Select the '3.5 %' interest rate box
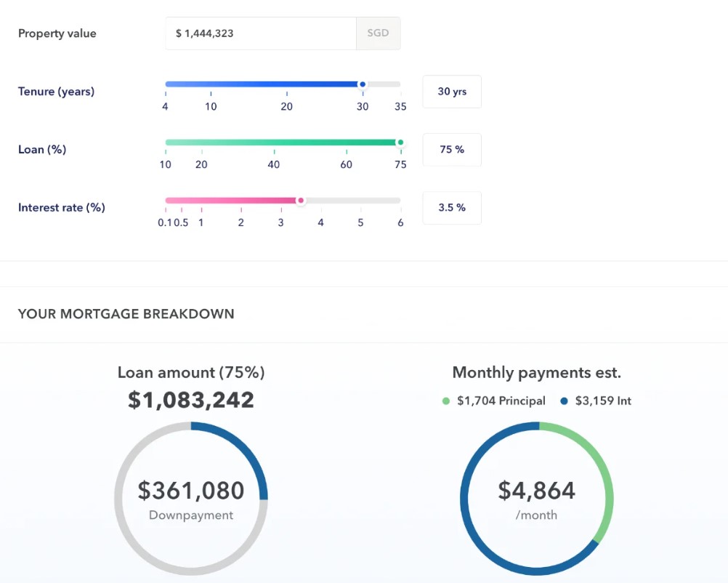The image size is (728, 583). (451, 208)
